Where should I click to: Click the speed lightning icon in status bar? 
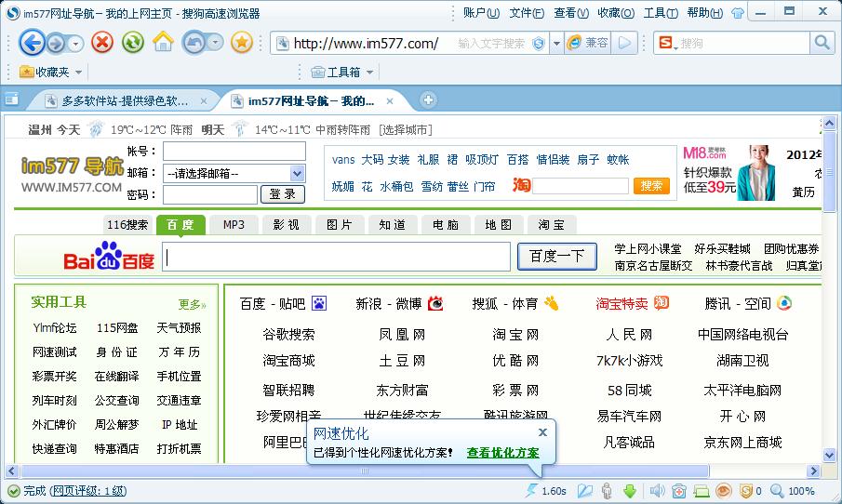[531, 490]
